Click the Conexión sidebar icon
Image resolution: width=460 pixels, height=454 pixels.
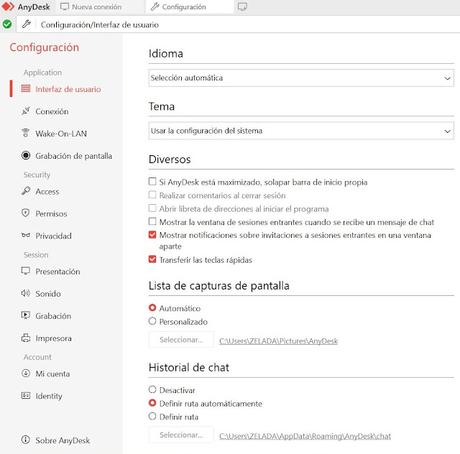tap(26, 111)
